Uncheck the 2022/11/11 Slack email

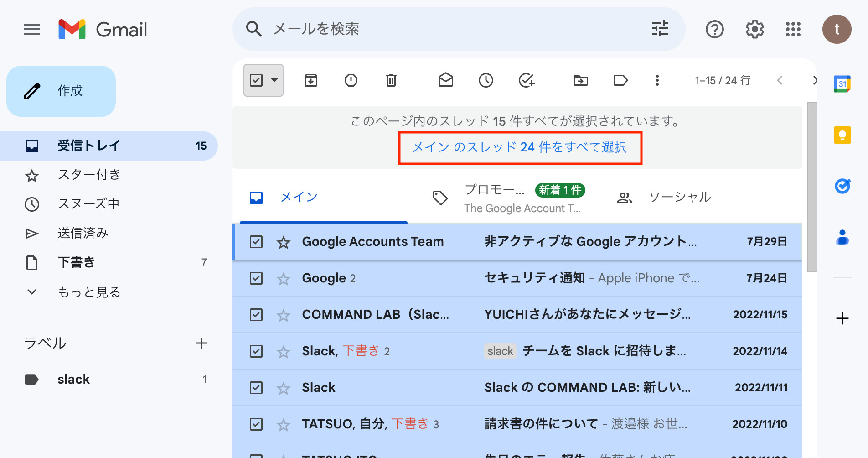(256, 387)
